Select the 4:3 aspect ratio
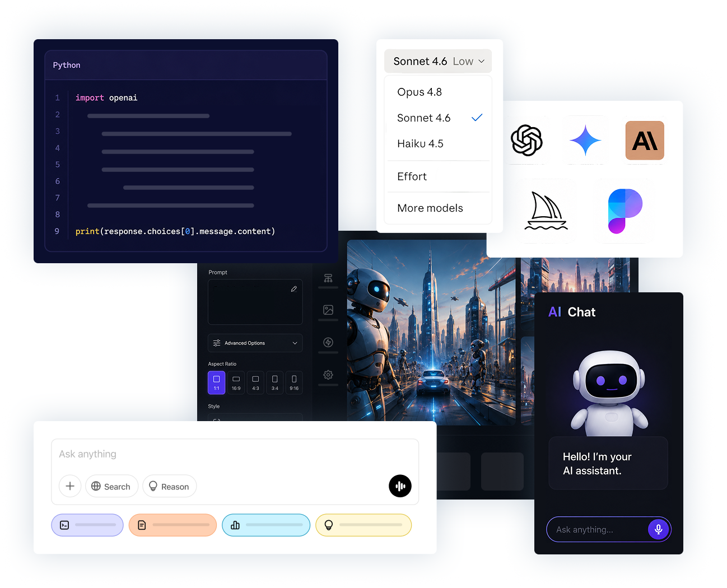 [x=255, y=382]
